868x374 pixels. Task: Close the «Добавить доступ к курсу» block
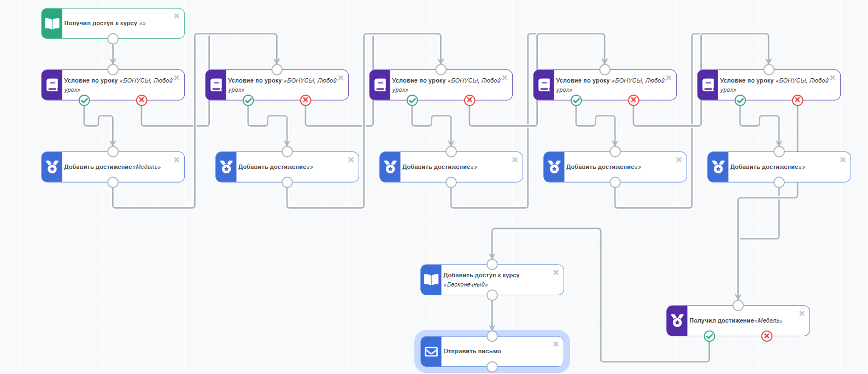556,272
